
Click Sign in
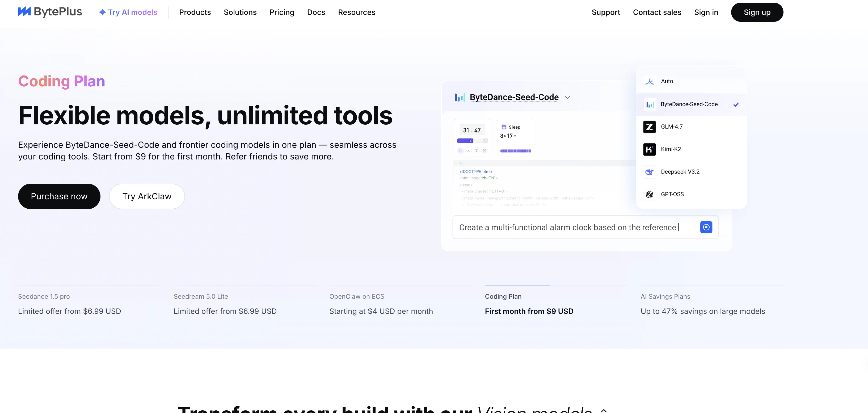pyautogui.click(x=706, y=12)
